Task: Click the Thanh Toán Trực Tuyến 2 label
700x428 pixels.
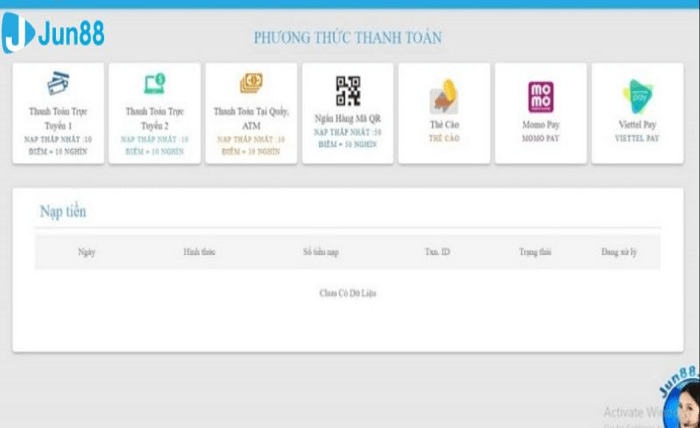Action: tap(155, 118)
